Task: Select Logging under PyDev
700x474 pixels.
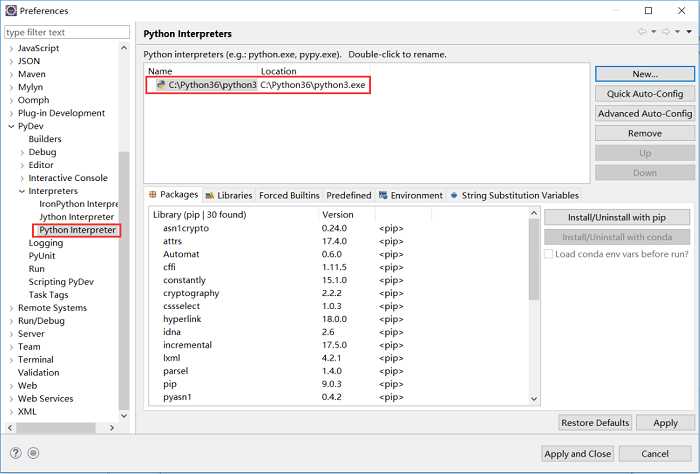Action: (46, 243)
